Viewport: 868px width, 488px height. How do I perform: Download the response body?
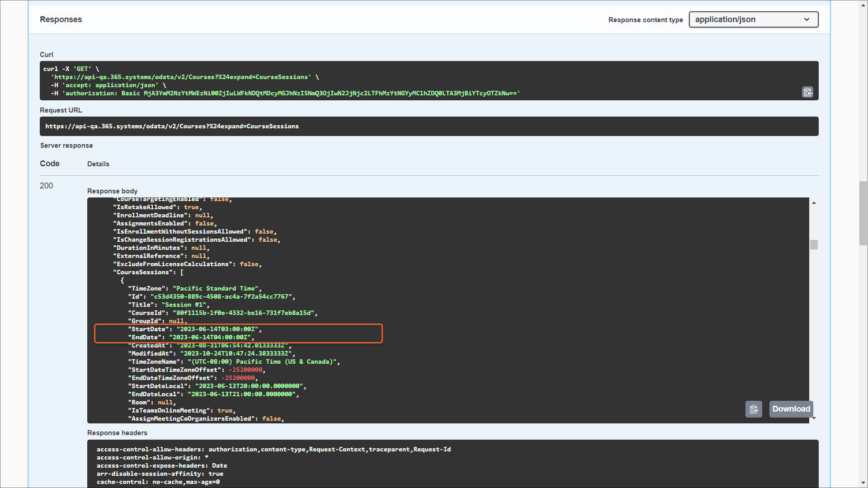pos(791,409)
